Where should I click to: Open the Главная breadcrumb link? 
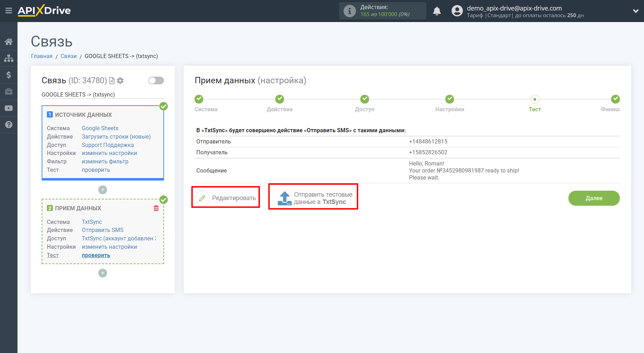coord(42,56)
